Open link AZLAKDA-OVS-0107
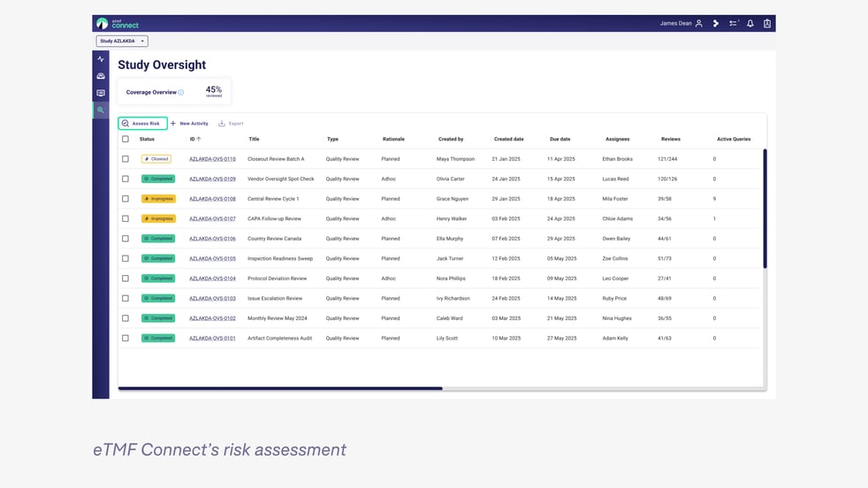The width and height of the screenshot is (868, 488). pos(212,218)
